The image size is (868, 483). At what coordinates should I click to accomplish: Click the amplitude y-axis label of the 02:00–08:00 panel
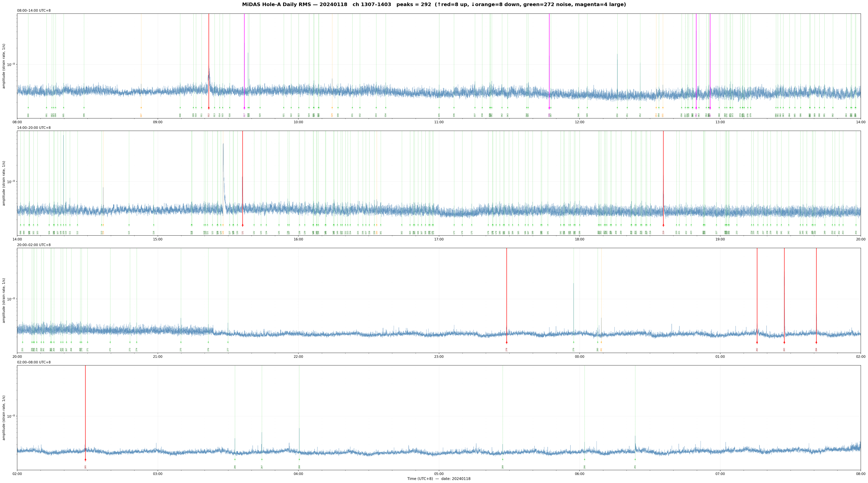click(x=4, y=418)
